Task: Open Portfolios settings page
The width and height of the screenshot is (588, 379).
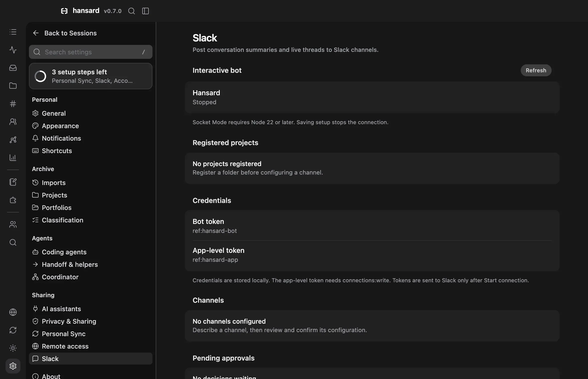Action: 91,208
